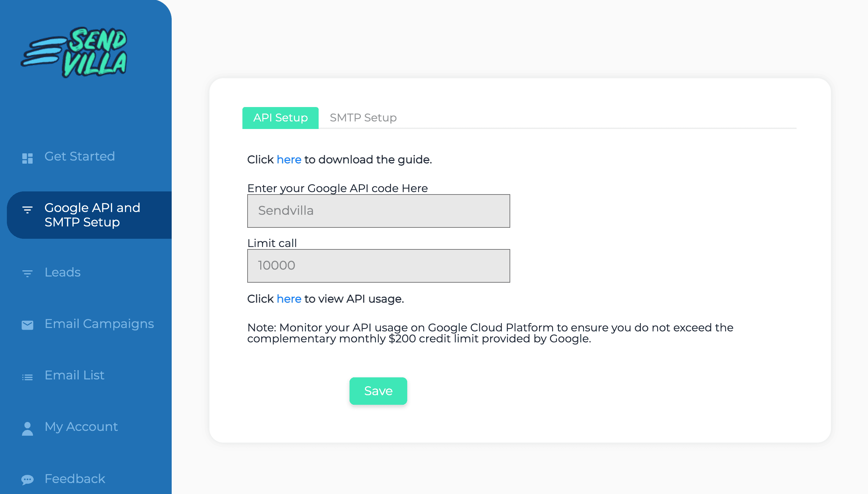This screenshot has width=868, height=494.
Task: Click the Email List bullet-list icon
Action: click(27, 377)
